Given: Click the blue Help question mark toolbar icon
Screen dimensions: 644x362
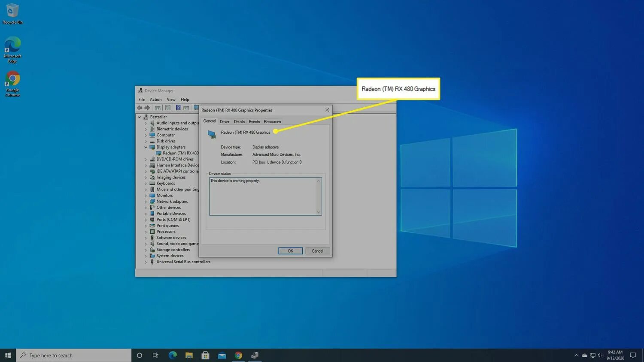Looking at the screenshot, I should [x=178, y=108].
